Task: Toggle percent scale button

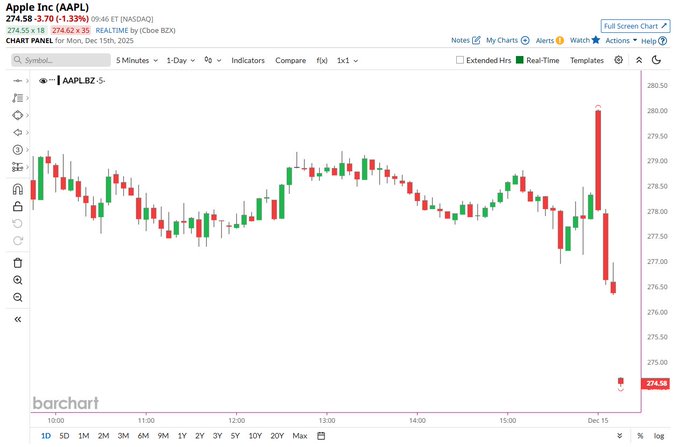Action: (640, 436)
